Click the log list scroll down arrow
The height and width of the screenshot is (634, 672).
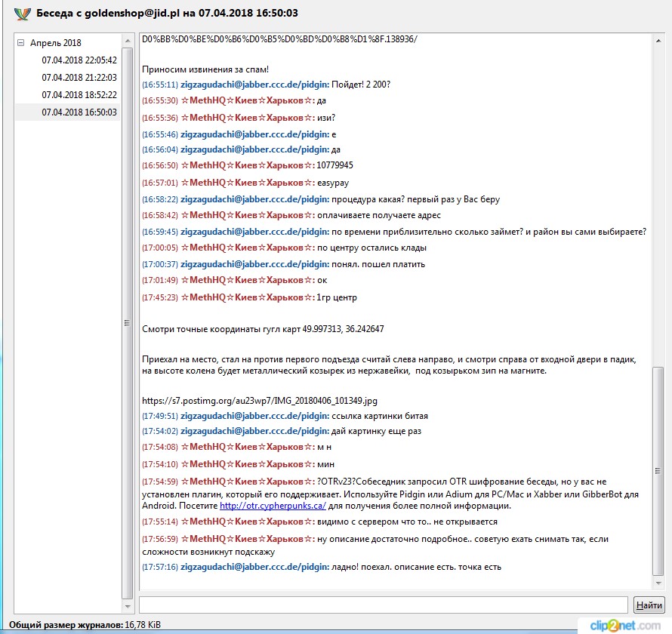pyautogui.click(x=128, y=607)
